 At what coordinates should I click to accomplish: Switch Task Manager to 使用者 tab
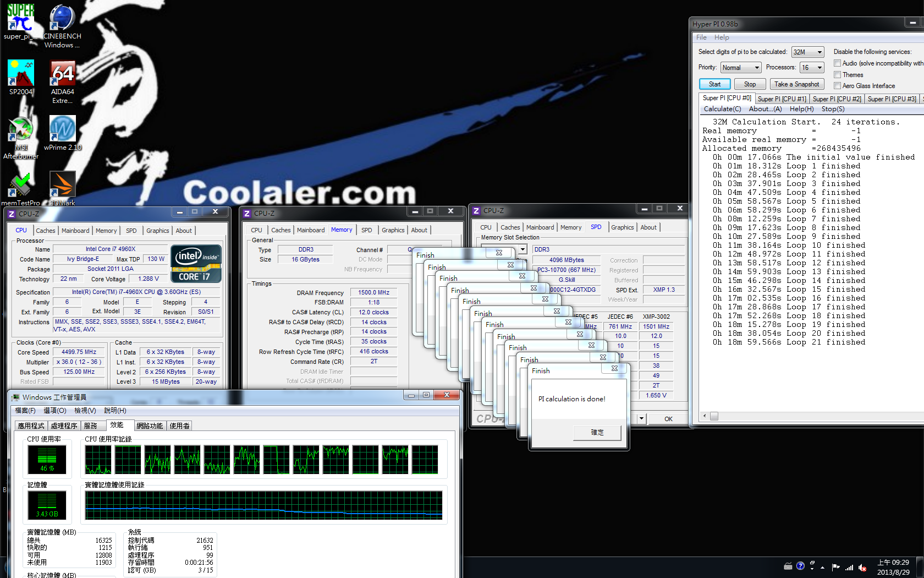[x=179, y=426]
